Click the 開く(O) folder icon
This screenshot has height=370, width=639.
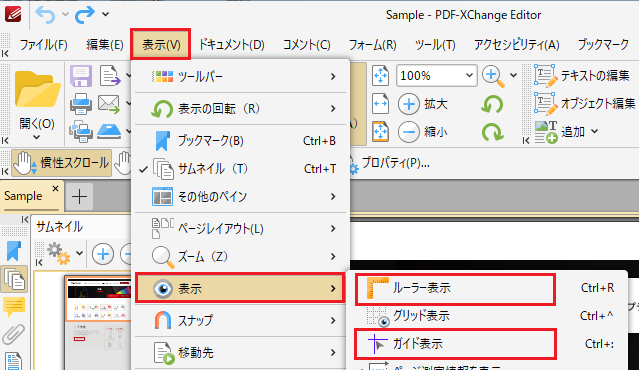pyautogui.click(x=37, y=90)
